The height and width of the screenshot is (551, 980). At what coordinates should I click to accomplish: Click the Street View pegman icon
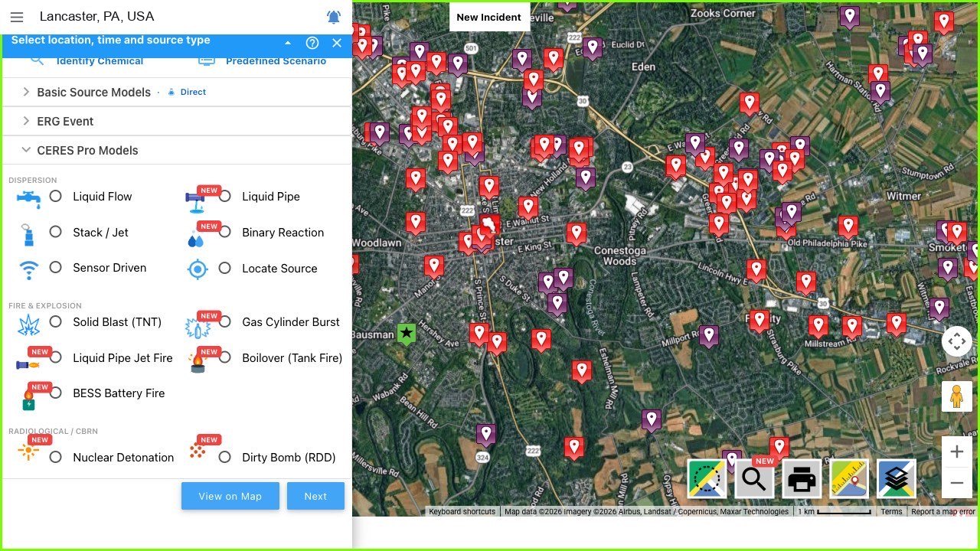(957, 396)
